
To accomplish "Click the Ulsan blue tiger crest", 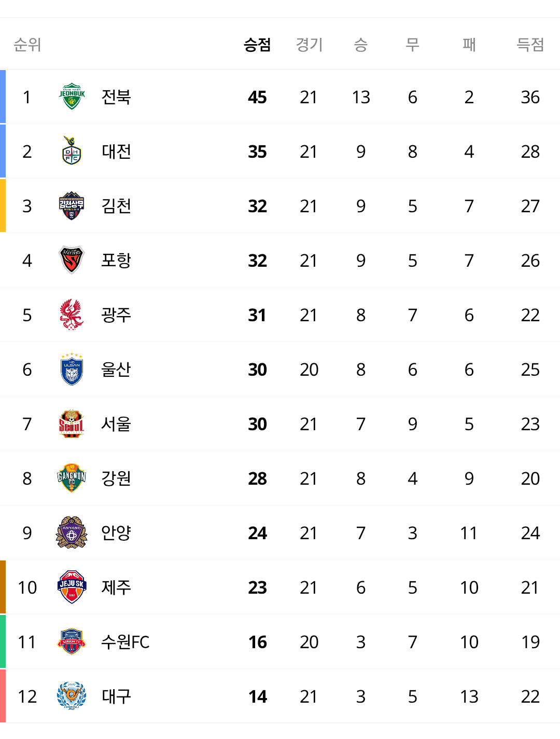I will pyautogui.click(x=72, y=369).
